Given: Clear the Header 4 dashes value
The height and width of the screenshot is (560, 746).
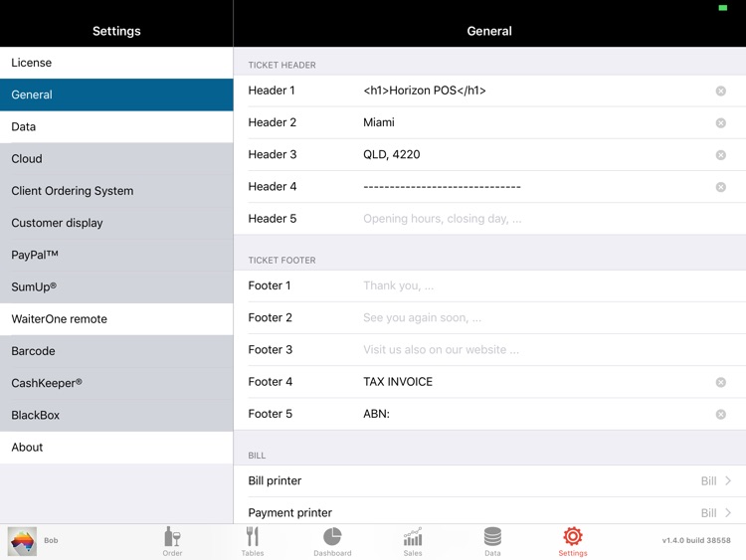Looking at the screenshot, I should pyautogui.click(x=721, y=187).
